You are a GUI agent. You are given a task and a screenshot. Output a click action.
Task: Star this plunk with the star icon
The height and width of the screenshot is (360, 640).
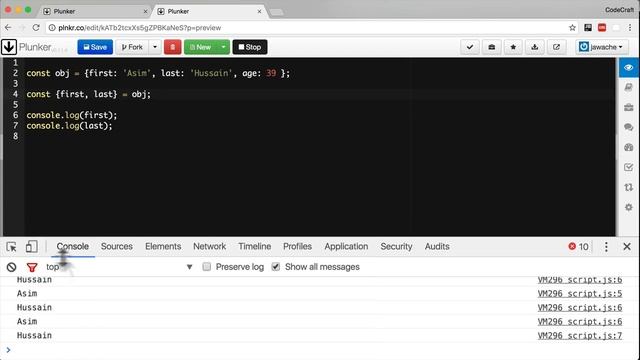pyautogui.click(x=513, y=47)
